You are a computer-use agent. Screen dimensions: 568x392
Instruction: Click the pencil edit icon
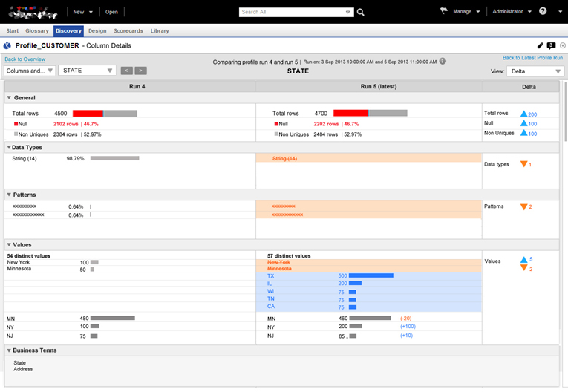tap(540, 45)
